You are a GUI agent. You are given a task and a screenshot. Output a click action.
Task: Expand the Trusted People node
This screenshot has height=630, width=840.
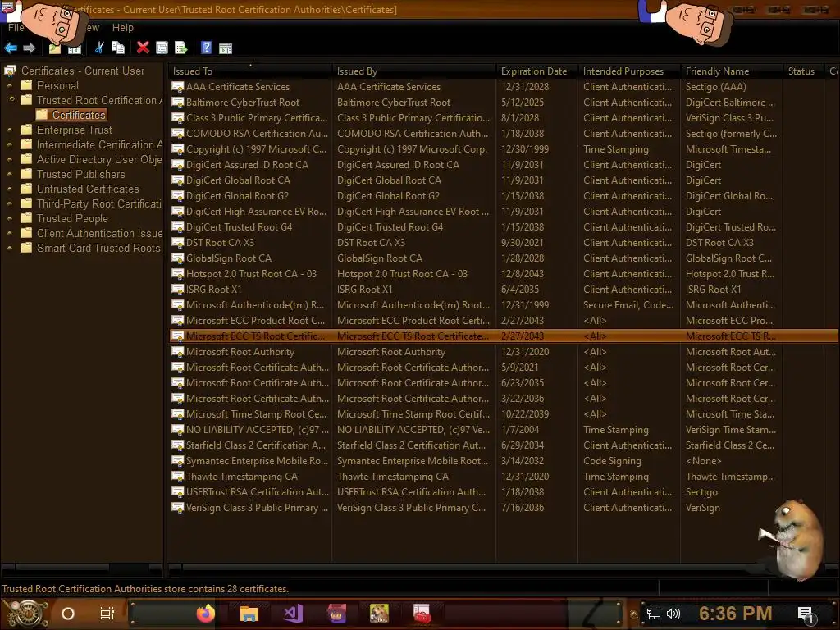pyautogui.click(x=10, y=218)
